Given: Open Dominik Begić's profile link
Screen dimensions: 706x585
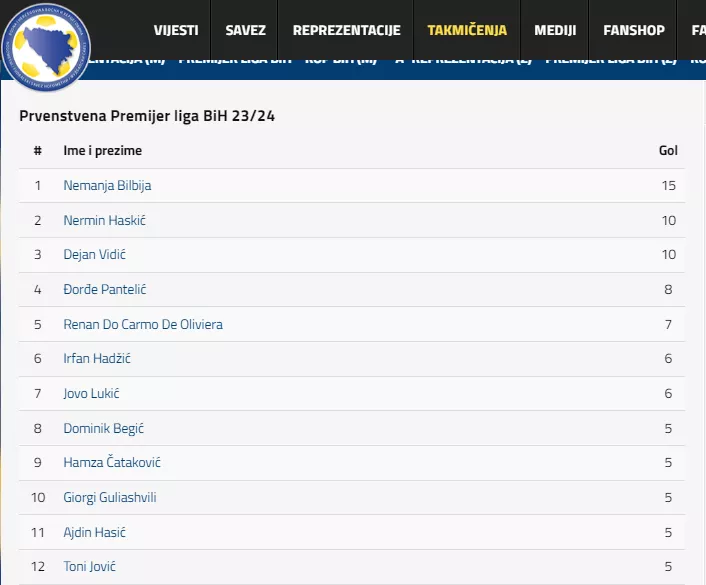Looking at the screenshot, I should coord(104,428).
